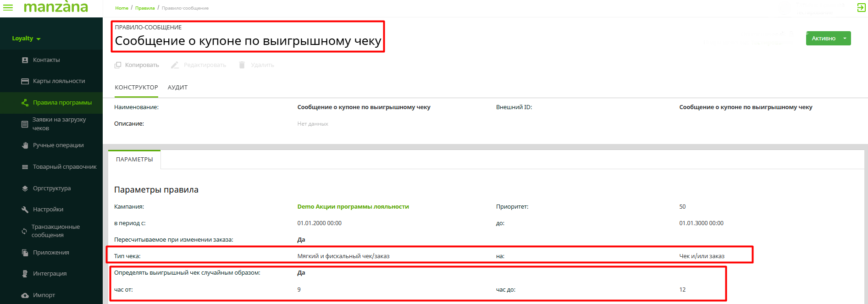
Task: Open the Активно status dropdown arrow
Action: (845, 39)
